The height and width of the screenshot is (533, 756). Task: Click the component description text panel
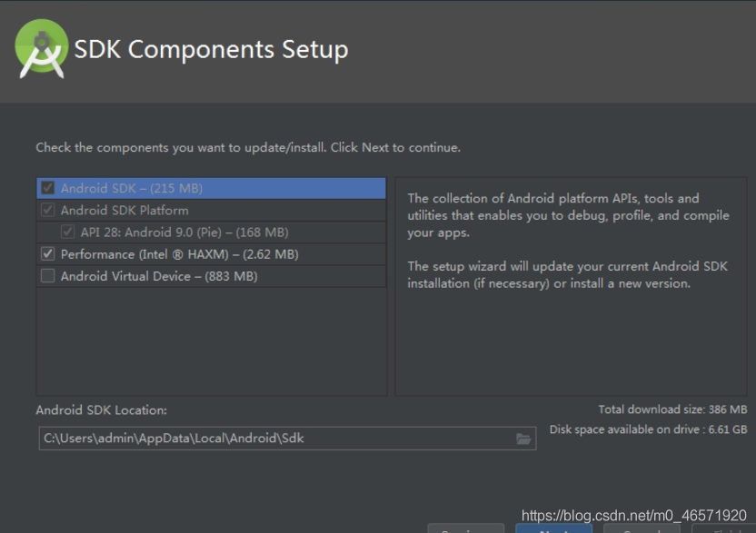[571, 287]
